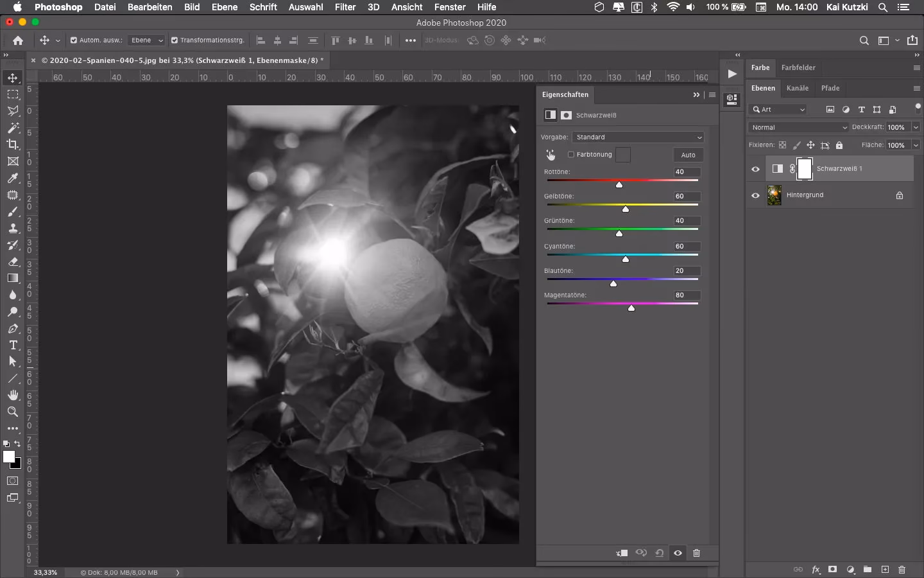Enable the Farbtonung checkbox
The height and width of the screenshot is (578, 924).
(x=571, y=155)
